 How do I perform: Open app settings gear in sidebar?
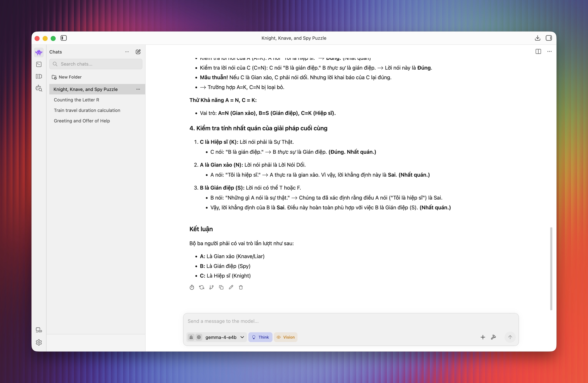[x=39, y=342]
